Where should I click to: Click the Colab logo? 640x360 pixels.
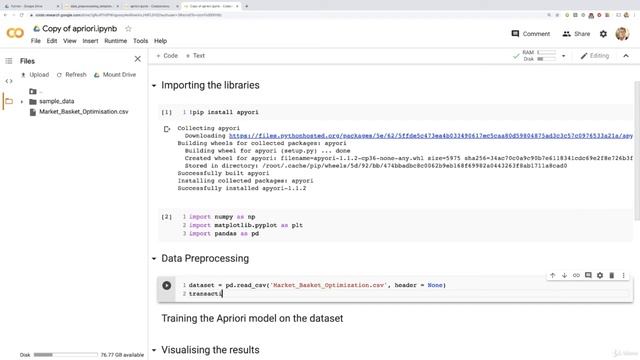[x=15, y=33]
